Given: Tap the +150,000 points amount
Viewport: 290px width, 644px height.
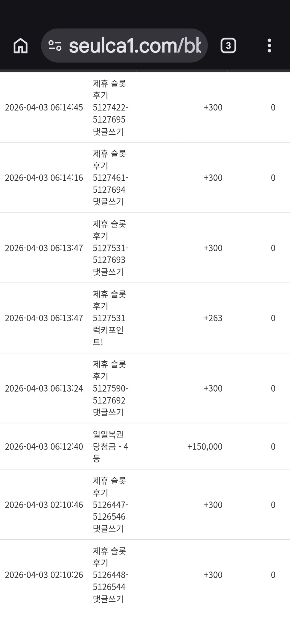Looking at the screenshot, I should (205, 447).
